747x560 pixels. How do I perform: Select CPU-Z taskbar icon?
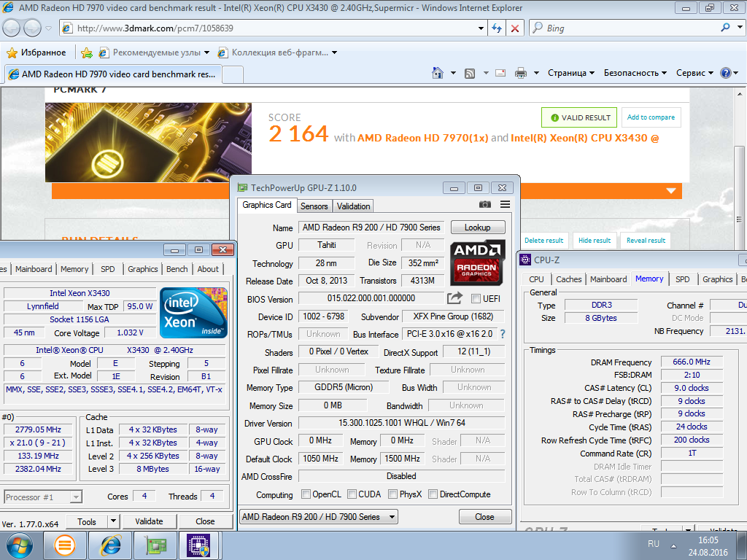pyautogui.click(x=198, y=545)
